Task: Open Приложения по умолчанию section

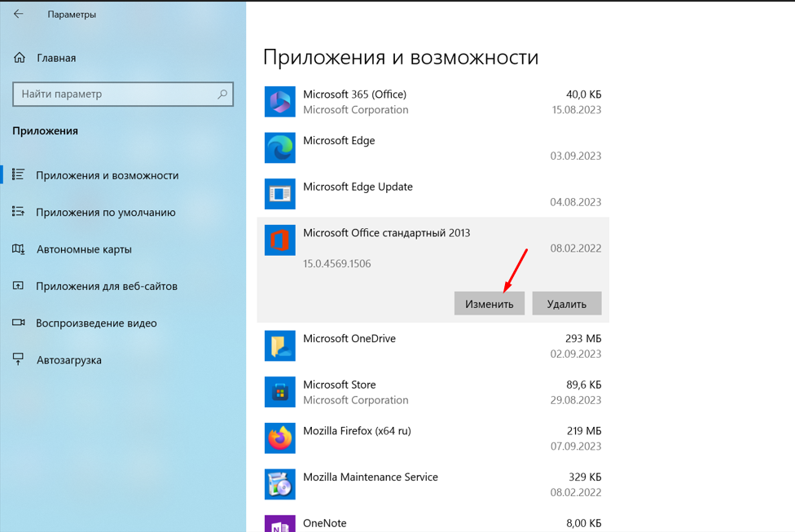Action: (105, 213)
